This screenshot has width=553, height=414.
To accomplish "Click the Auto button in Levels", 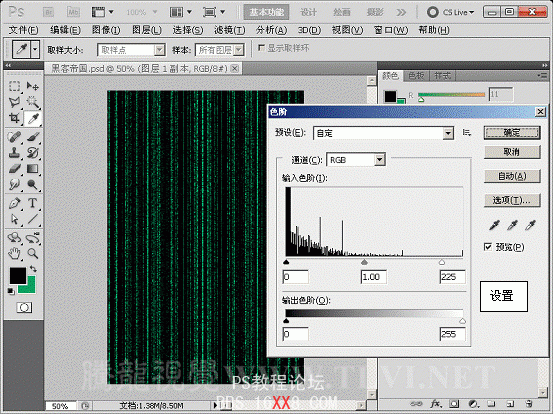I will click(512, 176).
